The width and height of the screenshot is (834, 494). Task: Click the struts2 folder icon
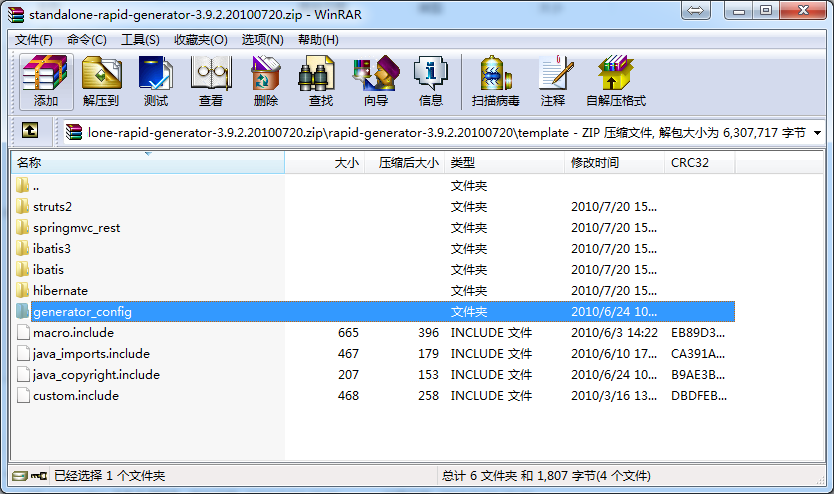(22, 206)
